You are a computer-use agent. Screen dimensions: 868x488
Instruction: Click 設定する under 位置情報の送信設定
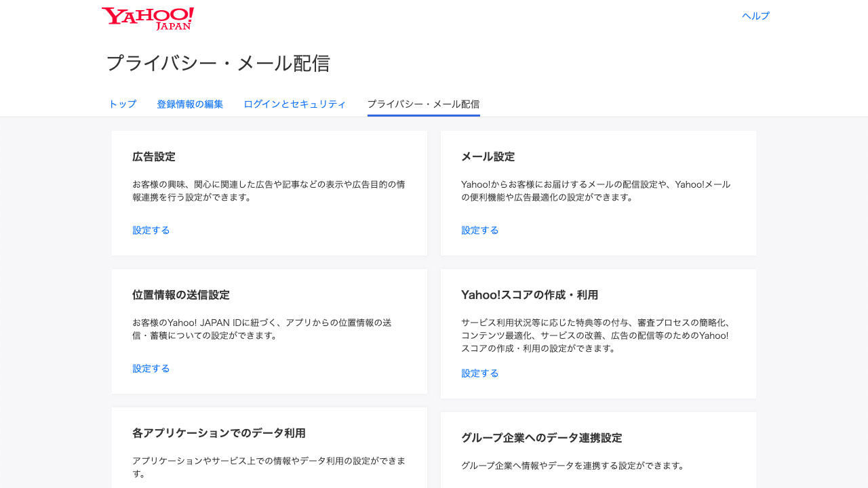tap(151, 368)
